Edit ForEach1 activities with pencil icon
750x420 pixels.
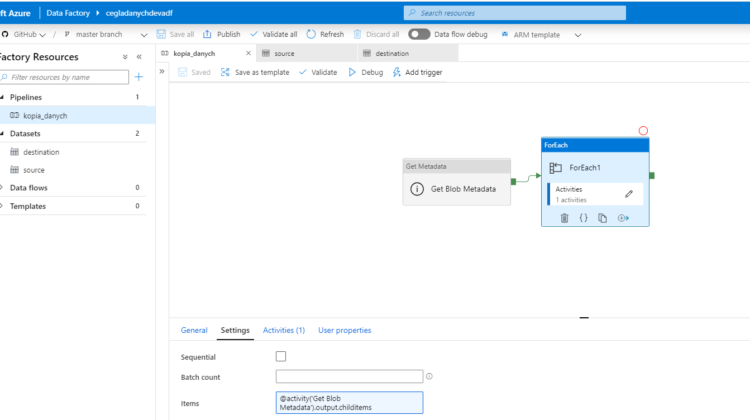(629, 194)
